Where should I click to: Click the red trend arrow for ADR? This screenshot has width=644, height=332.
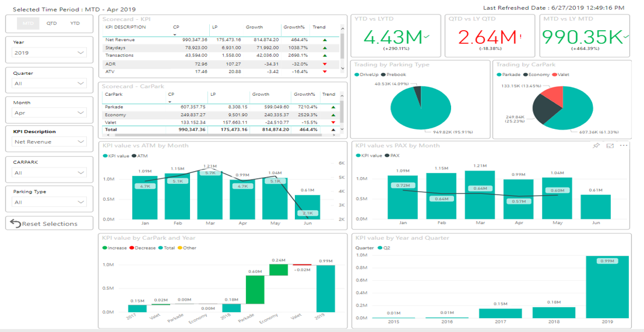click(326, 64)
